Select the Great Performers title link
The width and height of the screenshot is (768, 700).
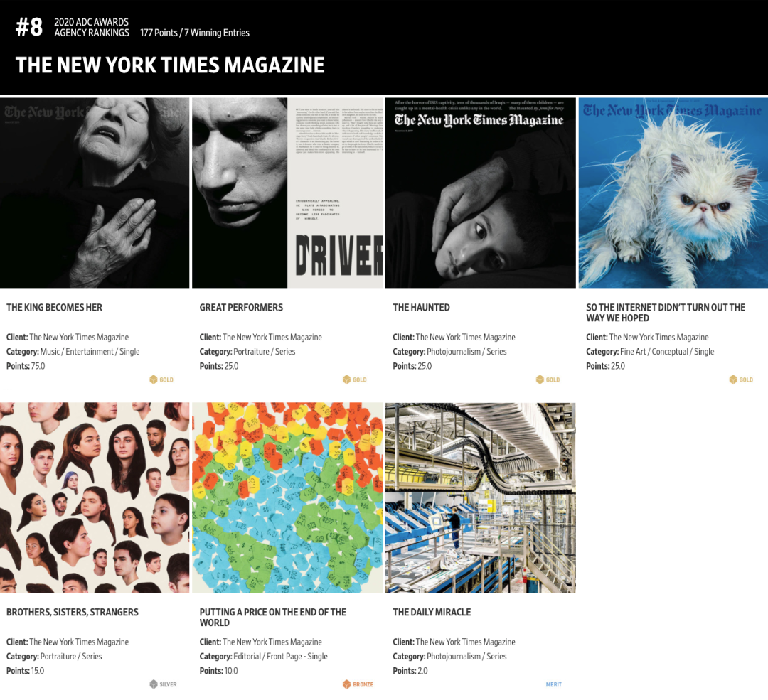pyautogui.click(x=241, y=308)
